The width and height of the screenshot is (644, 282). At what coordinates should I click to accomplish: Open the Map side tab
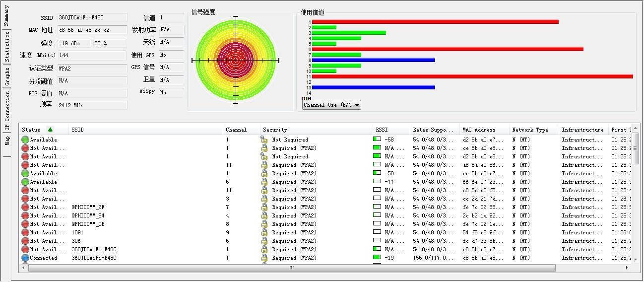[7, 141]
